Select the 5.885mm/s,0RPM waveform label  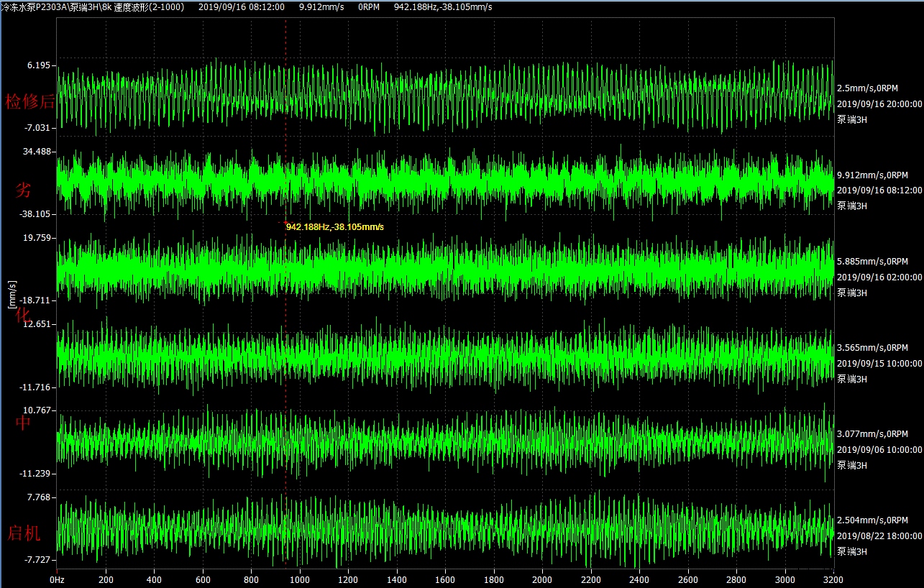(x=872, y=262)
